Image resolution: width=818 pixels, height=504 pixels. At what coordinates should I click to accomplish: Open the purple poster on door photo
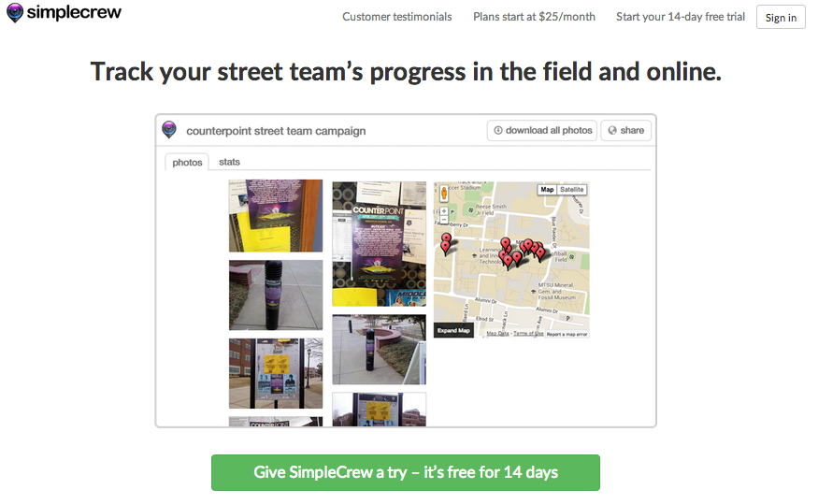point(276,215)
